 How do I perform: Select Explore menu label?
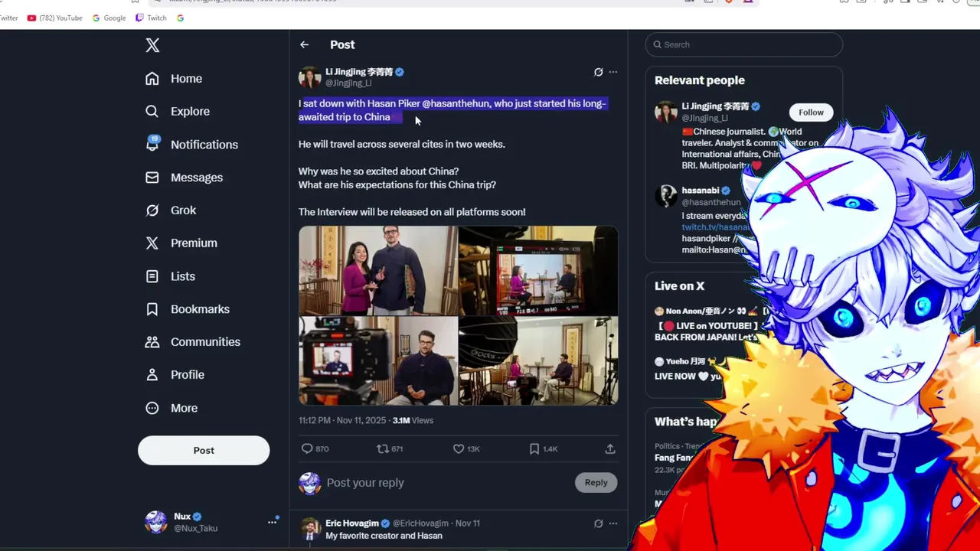190,112
